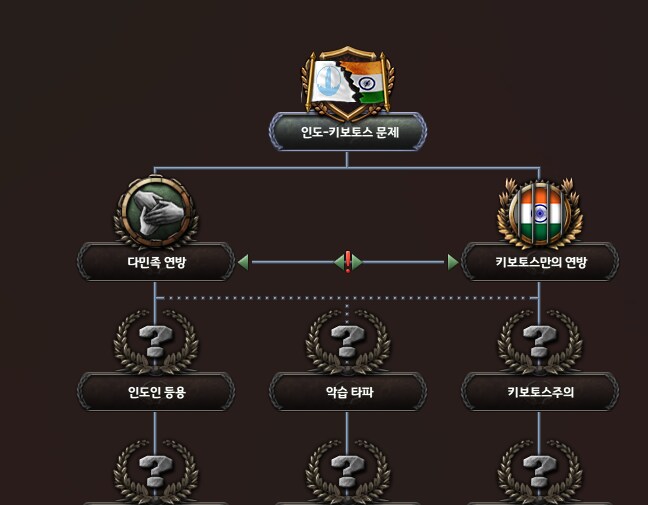648x505 pixels.
Task: Click the green arrow beside 키보토스만의 연방
Action: (453, 262)
